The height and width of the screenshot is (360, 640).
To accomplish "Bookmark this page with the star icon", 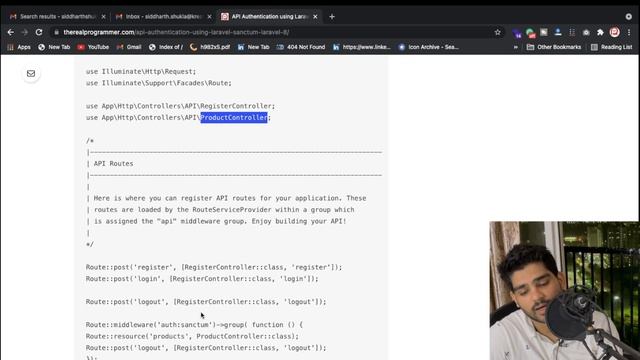I will pos(498,32).
